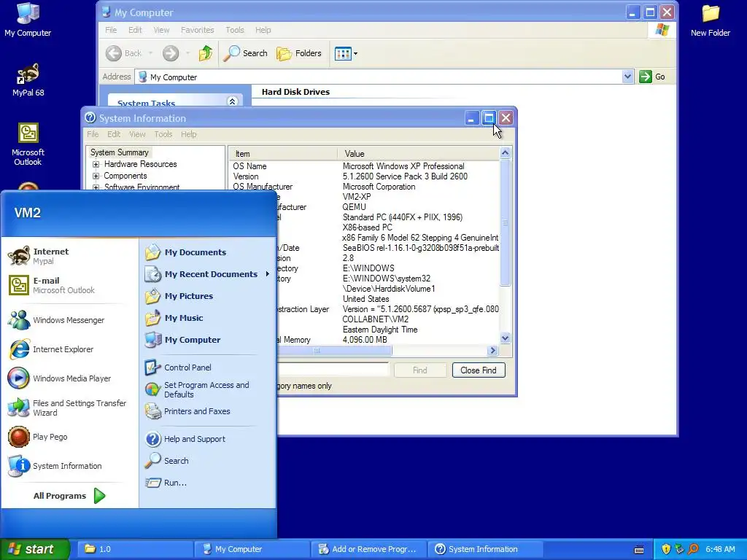This screenshot has height=560, width=747.
Task: Open View menu in System Information
Action: [137, 134]
